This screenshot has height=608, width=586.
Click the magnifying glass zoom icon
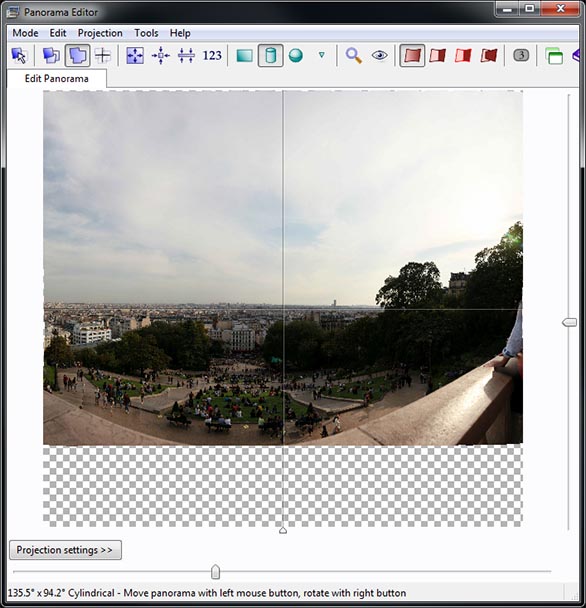click(353, 55)
